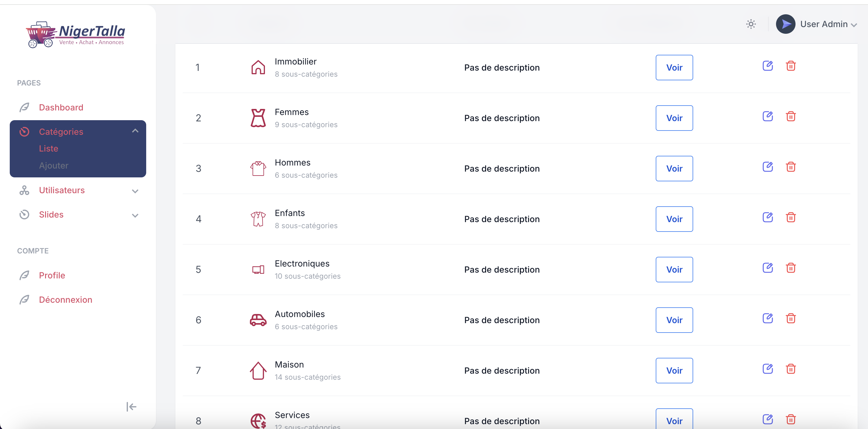Collapse the Catégories menu chevron

(135, 131)
